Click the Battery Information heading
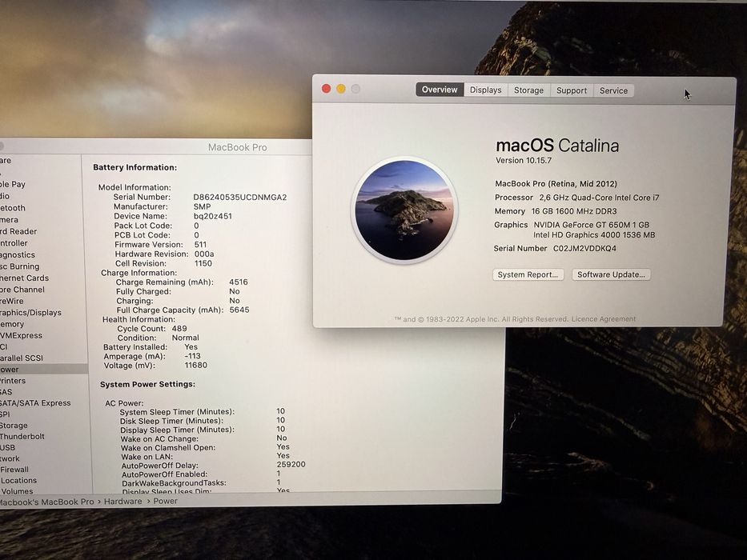747x560 pixels. 135,168
